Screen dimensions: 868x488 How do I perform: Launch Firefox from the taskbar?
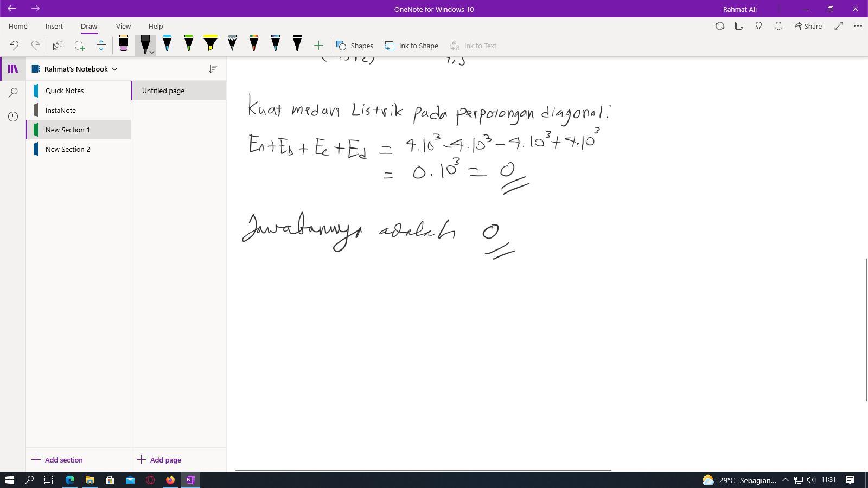170,480
